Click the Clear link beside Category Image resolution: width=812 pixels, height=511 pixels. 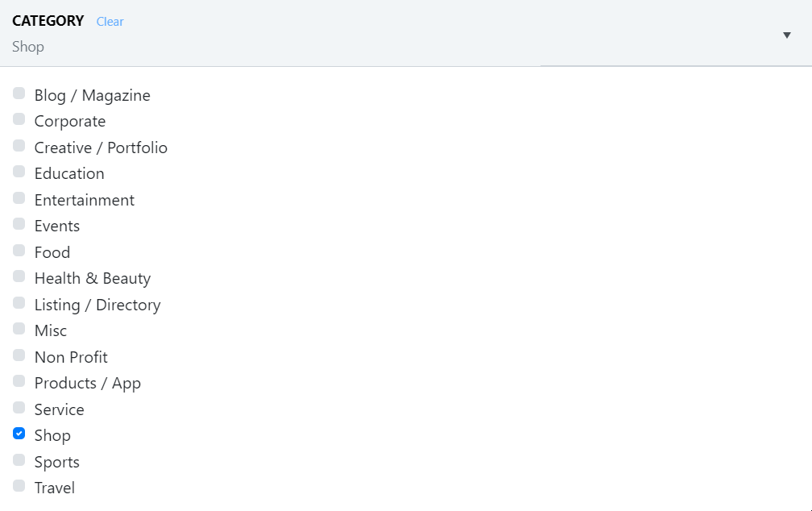(x=110, y=22)
